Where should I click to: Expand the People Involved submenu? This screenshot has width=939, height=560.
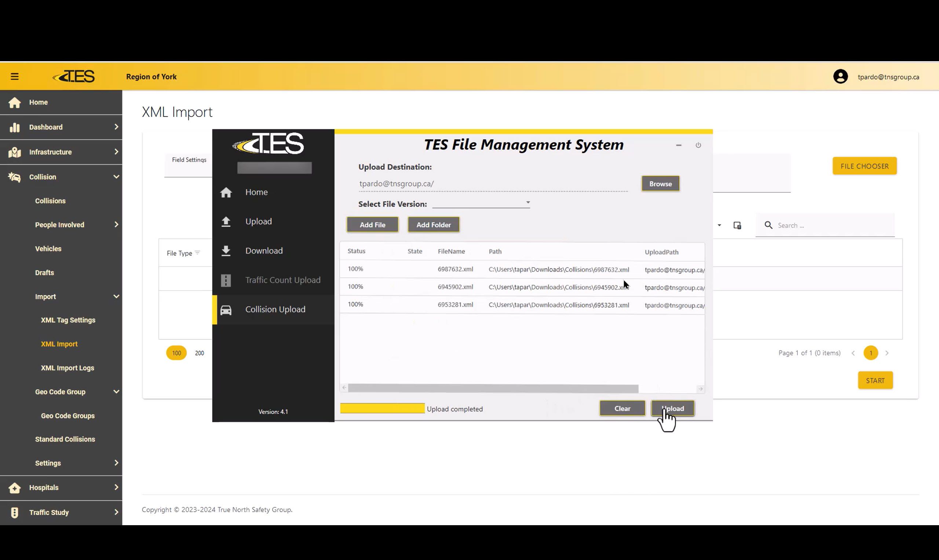[x=116, y=225]
